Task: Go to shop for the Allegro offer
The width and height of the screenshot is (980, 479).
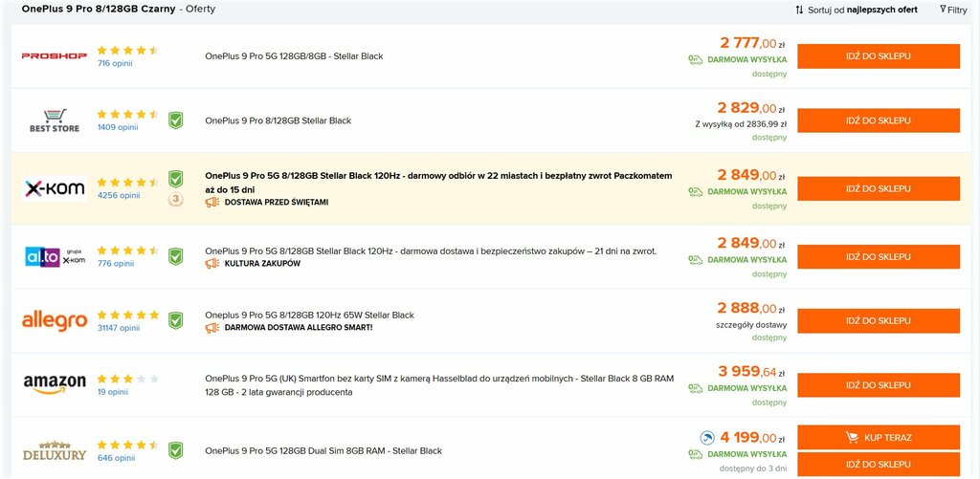Action: coord(879,321)
